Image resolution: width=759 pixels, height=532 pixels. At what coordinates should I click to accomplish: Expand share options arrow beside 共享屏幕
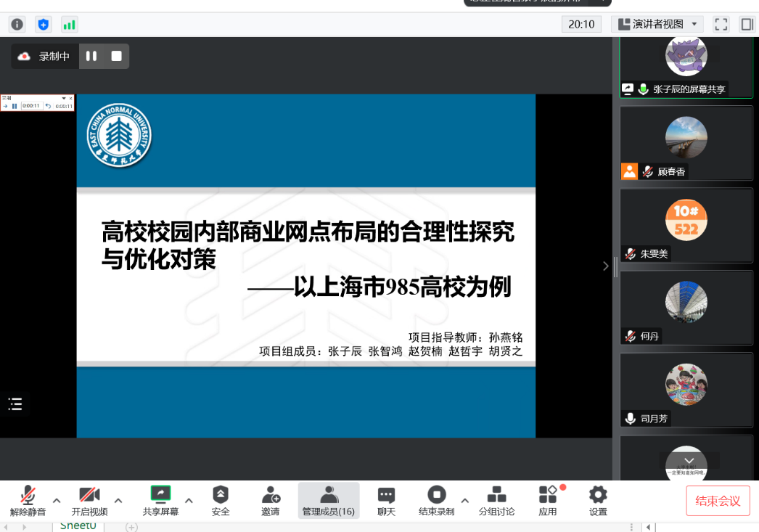point(189,500)
